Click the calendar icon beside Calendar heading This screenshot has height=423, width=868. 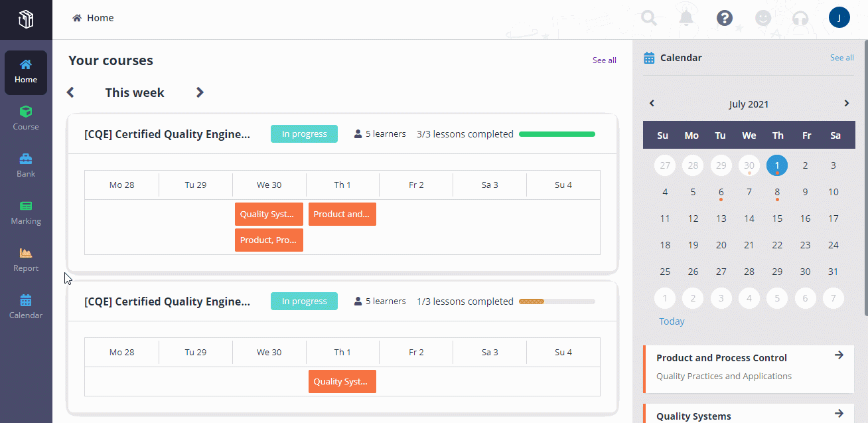pos(649,58)
